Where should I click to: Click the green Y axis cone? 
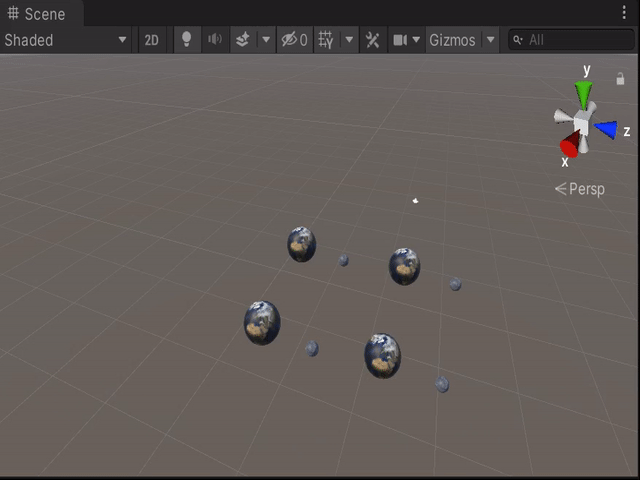tap(583, 94)
